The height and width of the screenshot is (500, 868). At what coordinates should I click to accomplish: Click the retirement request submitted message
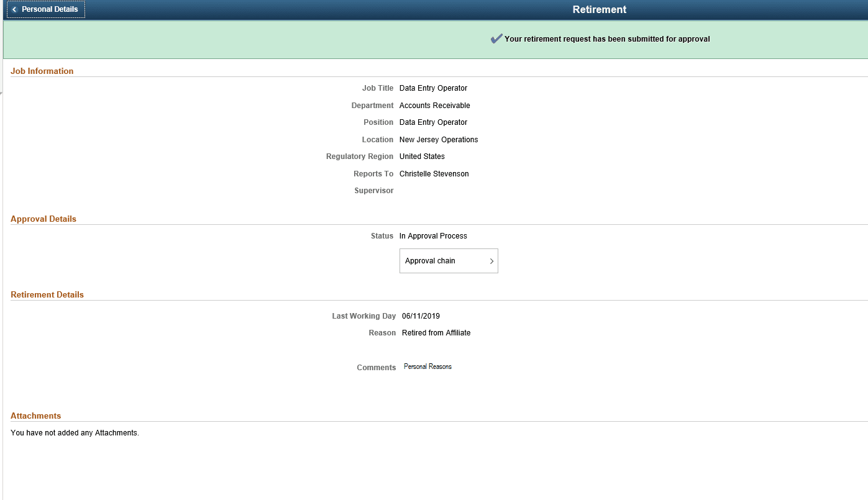(607, 39)
